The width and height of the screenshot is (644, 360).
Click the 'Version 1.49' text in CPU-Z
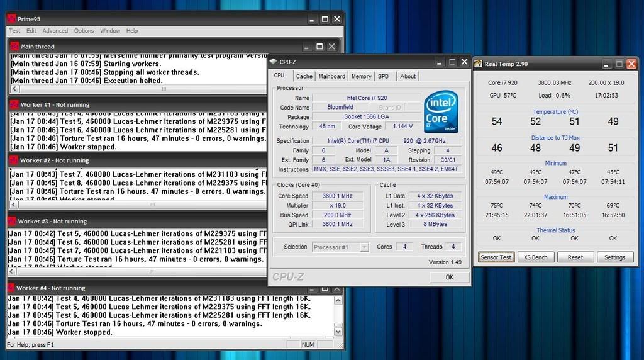click(x=445, y=262)
